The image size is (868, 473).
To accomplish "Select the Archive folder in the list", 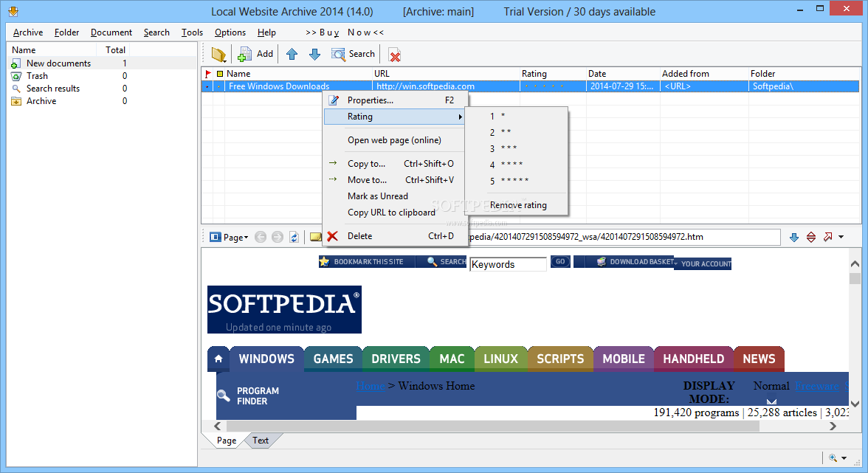I will click(41, 101).
